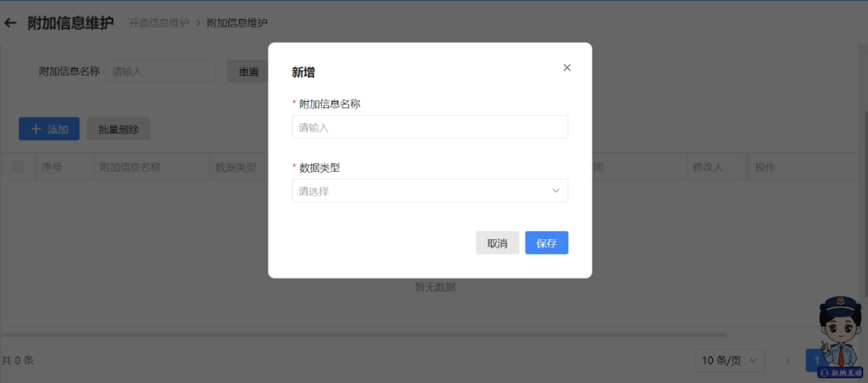Click the 操作 column header

[x=764, y=167]
